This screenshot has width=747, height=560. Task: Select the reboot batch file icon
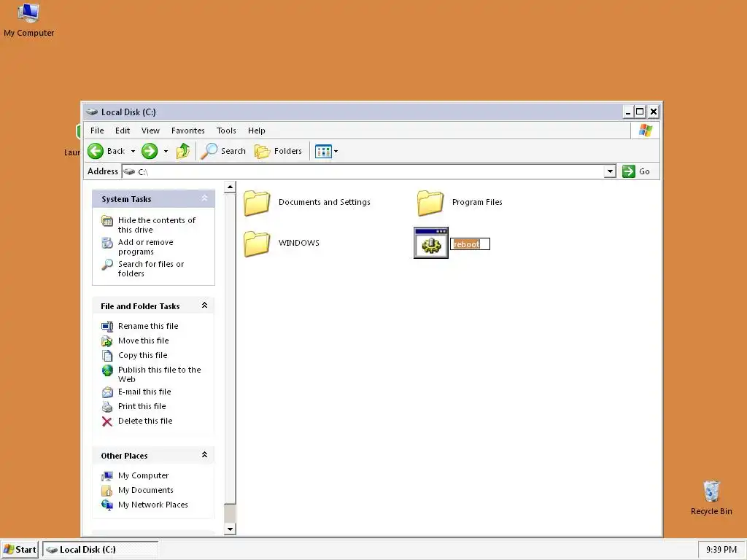coord(430,243)
